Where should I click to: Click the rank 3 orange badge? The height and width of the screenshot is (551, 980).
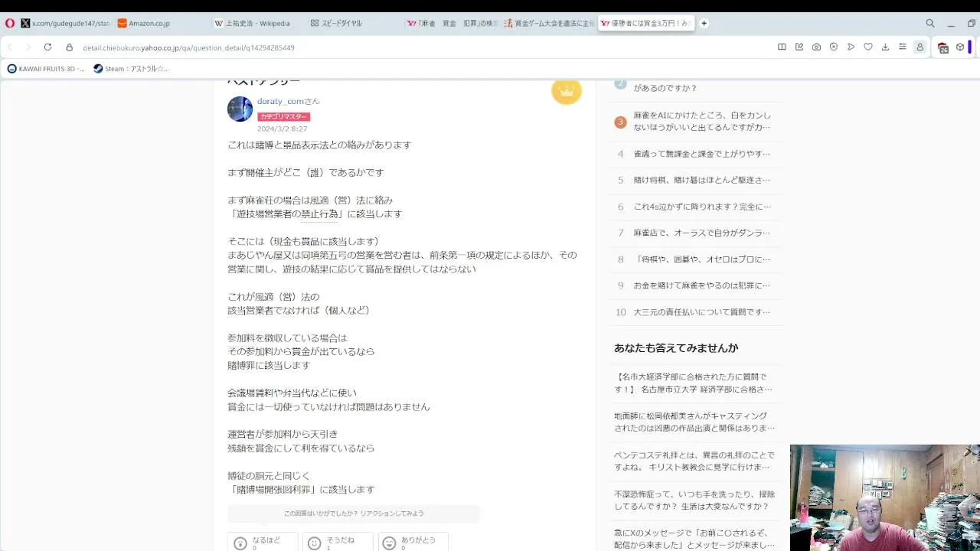(x=620, y=122)
